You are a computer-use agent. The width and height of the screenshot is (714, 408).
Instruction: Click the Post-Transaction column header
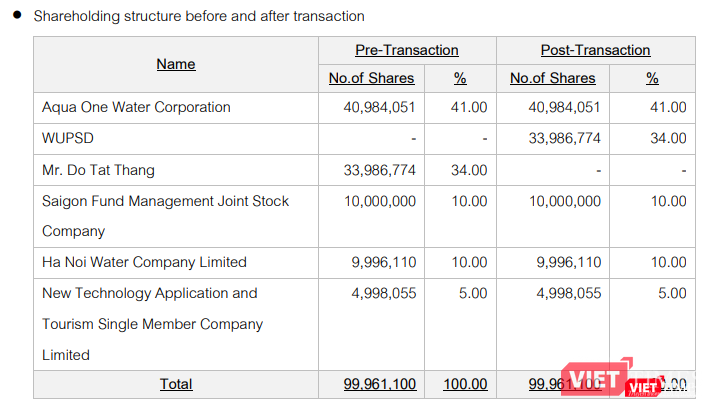[595, 50]
